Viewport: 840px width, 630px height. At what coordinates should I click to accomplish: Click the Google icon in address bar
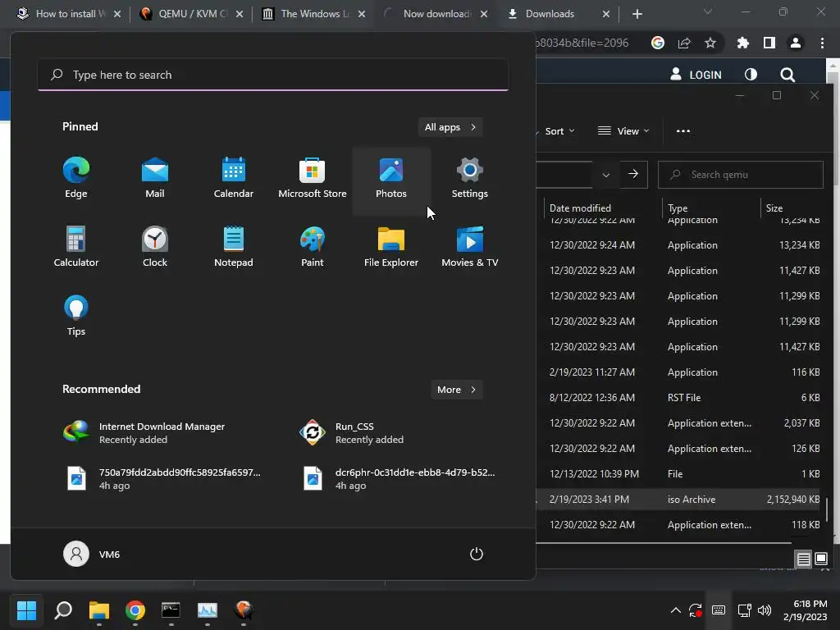[658, 43]
